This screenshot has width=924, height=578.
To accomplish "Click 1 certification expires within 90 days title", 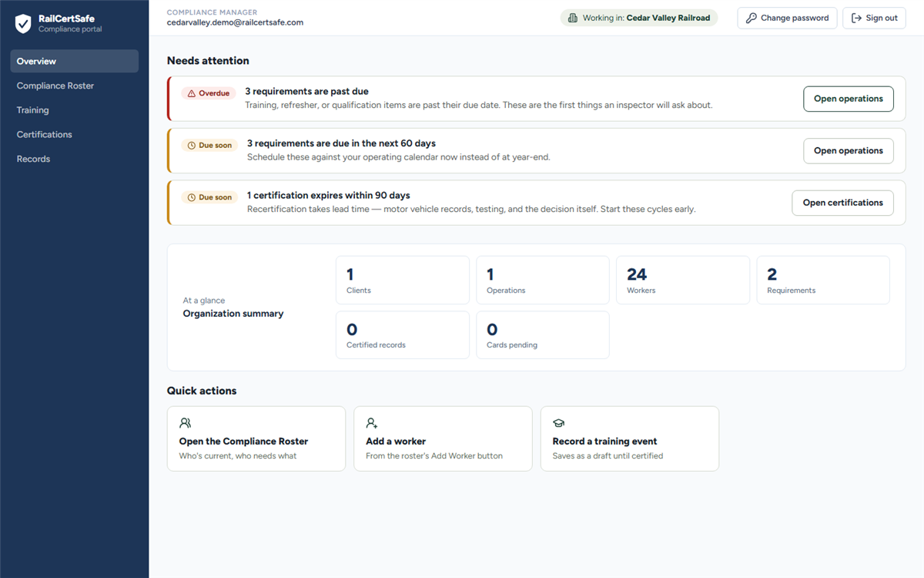I will coord(329,196).
